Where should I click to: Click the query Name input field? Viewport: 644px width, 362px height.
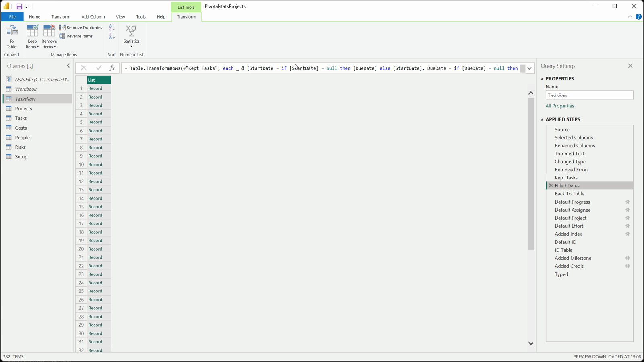[589, 95]
